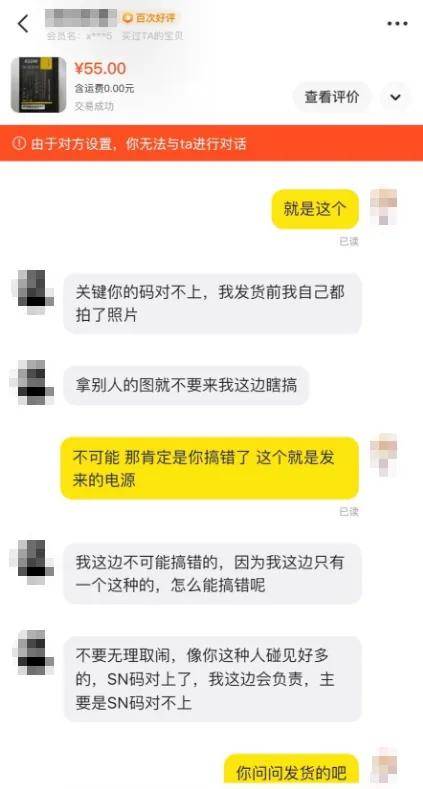Tap the warning icon in the orange banner
423x789 pixels.
(x=19, y=144)
